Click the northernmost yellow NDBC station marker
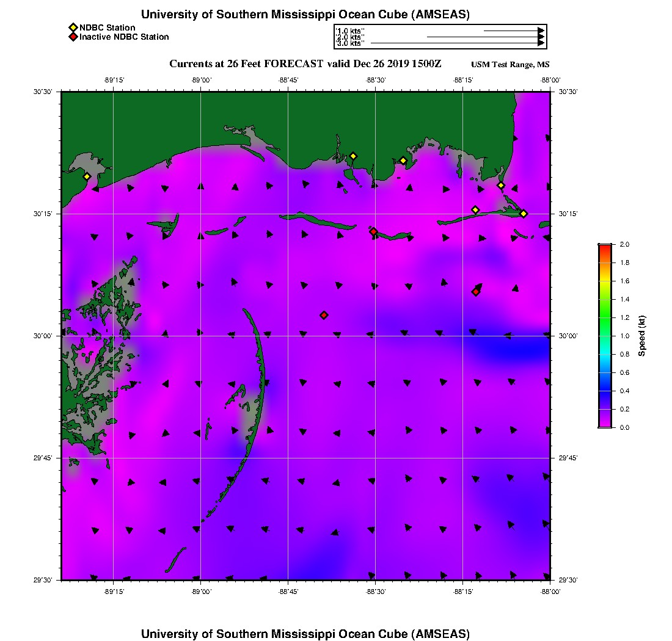This screenshot has width=672, height=641. (x=352, y=156)
